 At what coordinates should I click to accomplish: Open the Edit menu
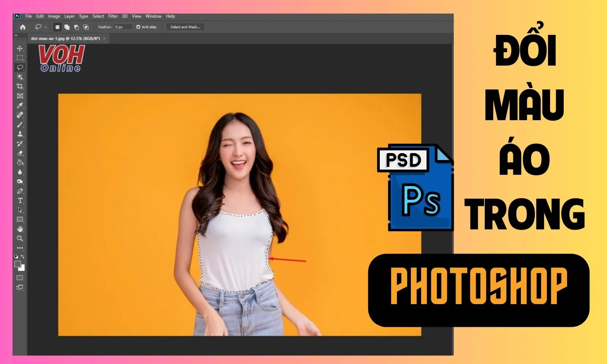(40, 16)
